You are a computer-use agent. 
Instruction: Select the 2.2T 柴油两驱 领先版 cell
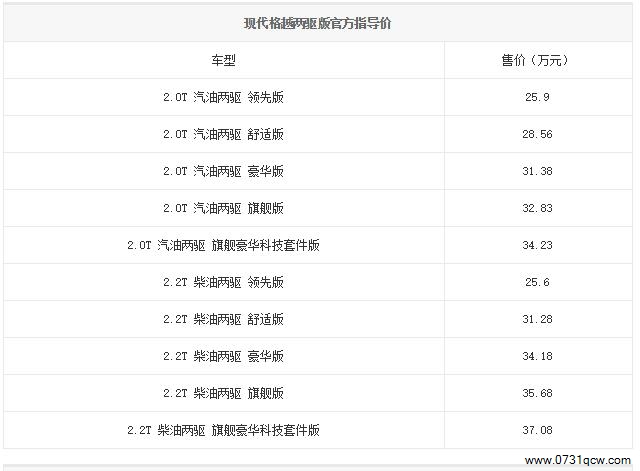pyautogui.click(x=223, y=282)
